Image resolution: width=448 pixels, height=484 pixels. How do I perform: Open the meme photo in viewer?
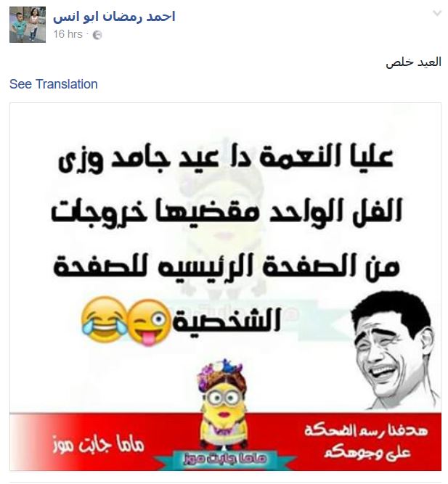(x=225, y=287)
